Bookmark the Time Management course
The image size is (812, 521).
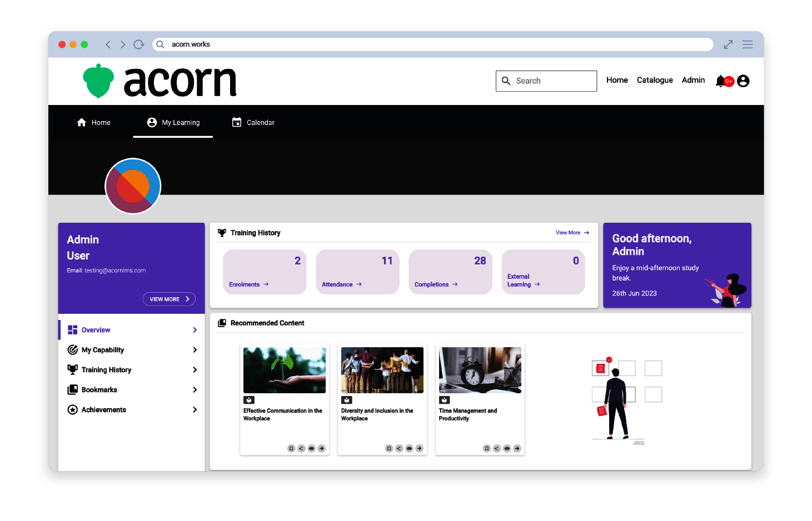(487, 448)
